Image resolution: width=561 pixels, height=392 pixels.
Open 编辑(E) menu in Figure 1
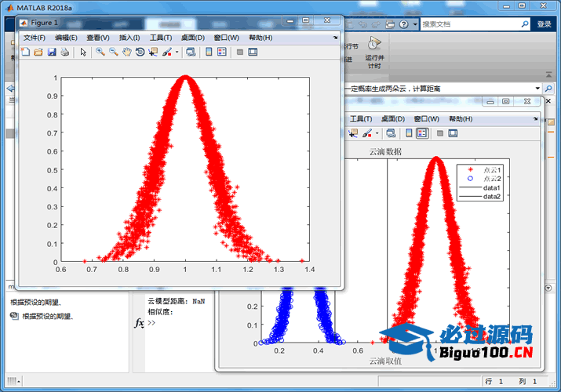pos(66,38)
